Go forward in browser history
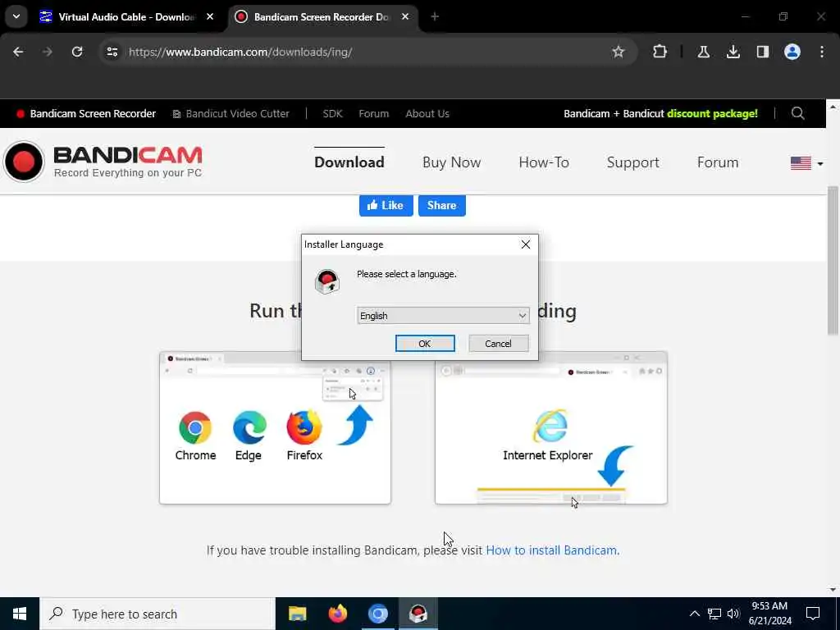The width and height of the screenshot is (840, 630). click(x=48, y=52)
